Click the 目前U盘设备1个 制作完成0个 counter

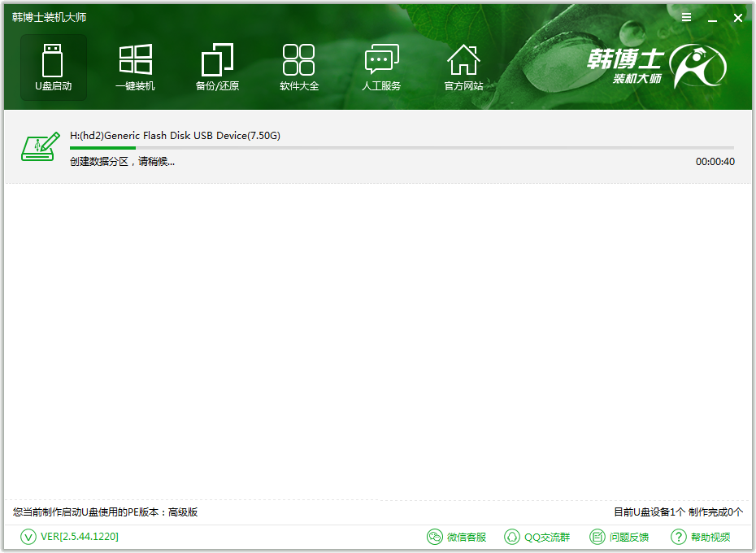pos(678,512)
